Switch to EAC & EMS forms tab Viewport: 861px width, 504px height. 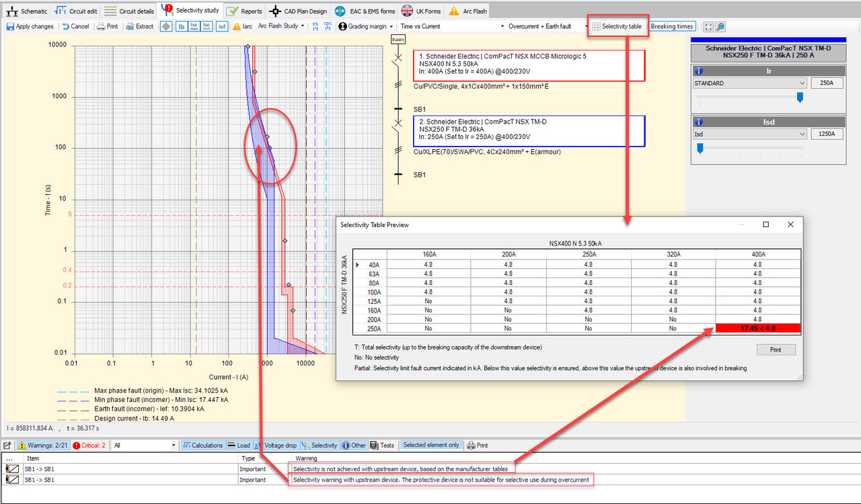click(x=365, y=11)
